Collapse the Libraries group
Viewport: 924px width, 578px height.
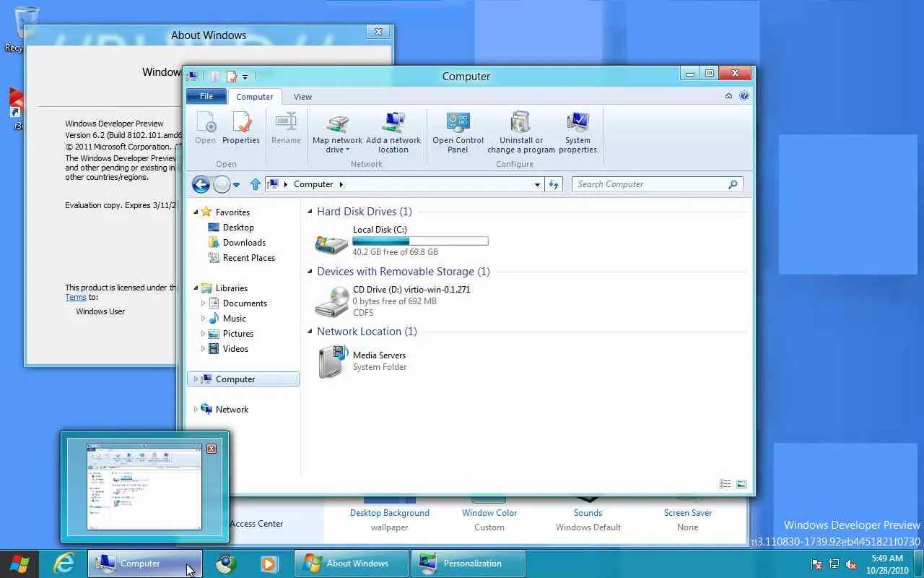pos(196,288)
